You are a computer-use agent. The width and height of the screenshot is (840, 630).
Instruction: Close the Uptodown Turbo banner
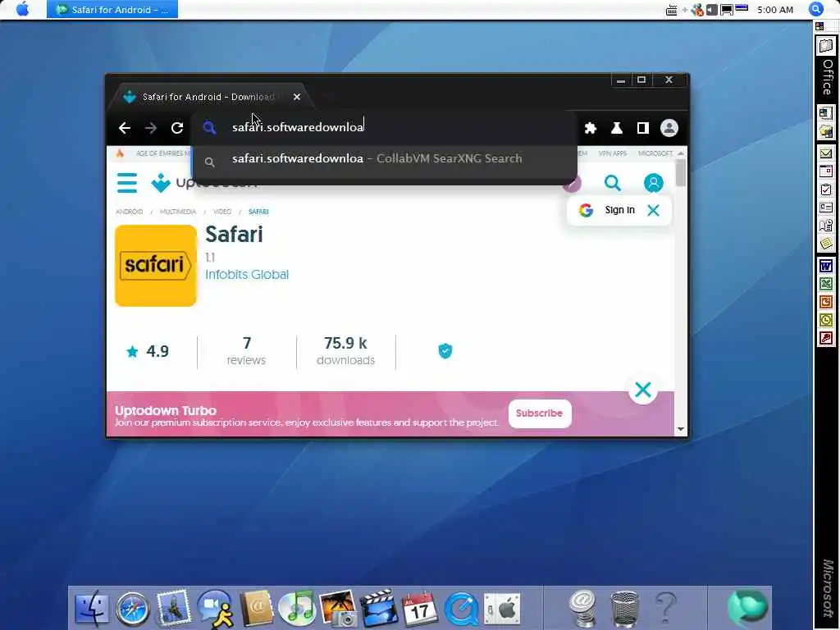643,390
